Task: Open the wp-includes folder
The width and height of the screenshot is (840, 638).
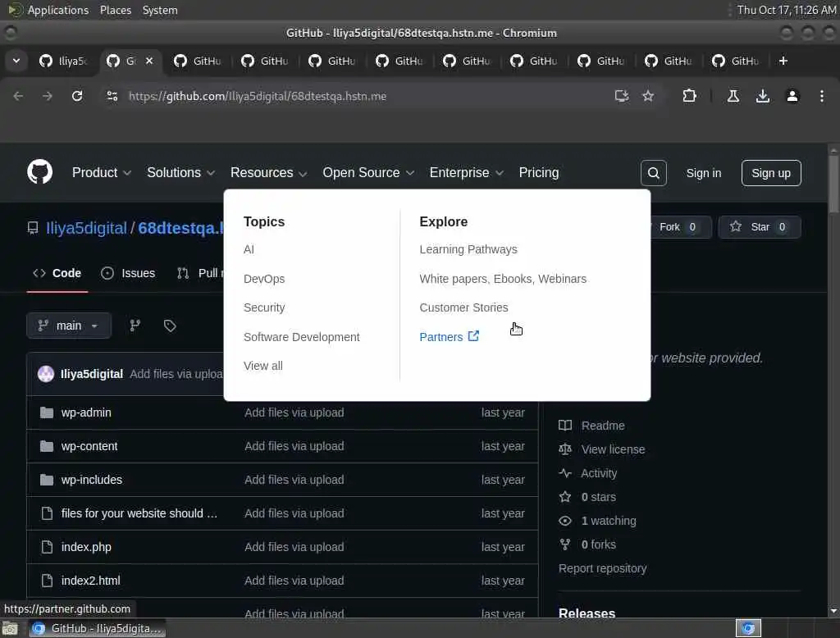Action: click(92, 480)
